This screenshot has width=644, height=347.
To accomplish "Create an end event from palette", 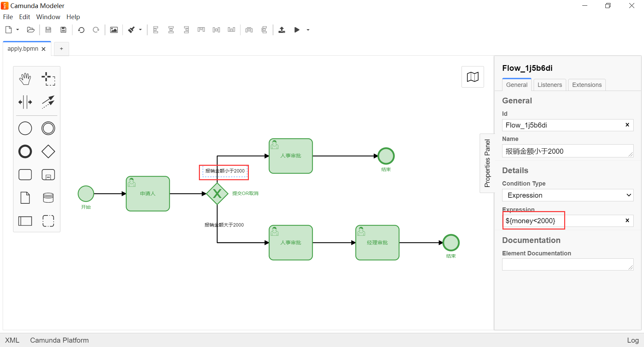I will tap(25, 151).
